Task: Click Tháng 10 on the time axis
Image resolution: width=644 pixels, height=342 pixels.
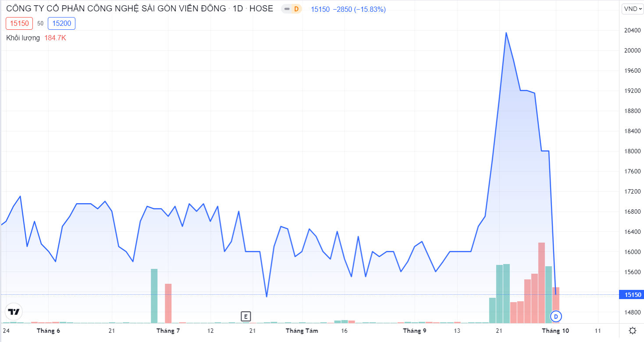Action: click(x=555, y=331)
